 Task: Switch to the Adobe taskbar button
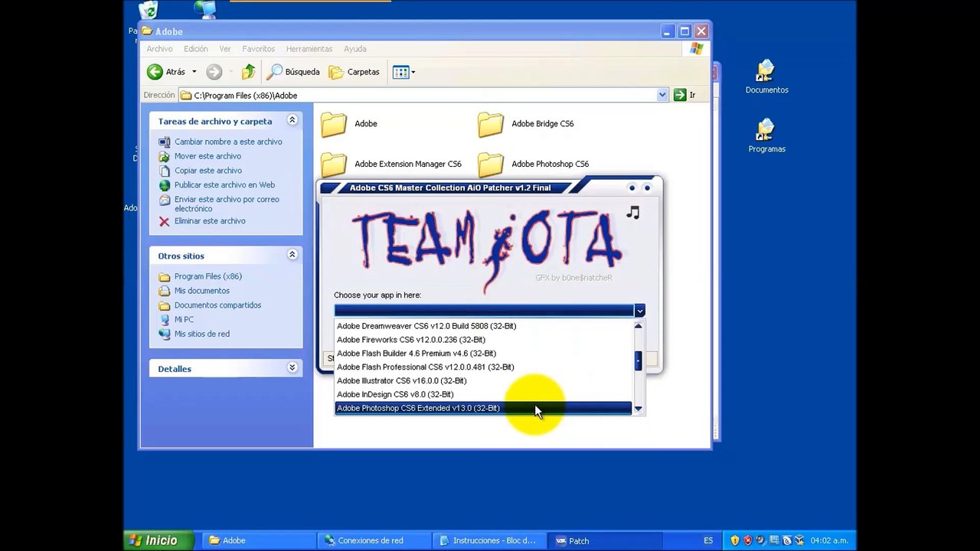click(258, 540)
